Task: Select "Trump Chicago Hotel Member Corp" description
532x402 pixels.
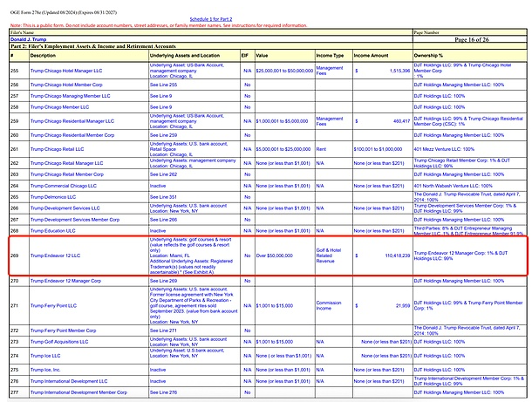Action: click(x=66, y=85)
